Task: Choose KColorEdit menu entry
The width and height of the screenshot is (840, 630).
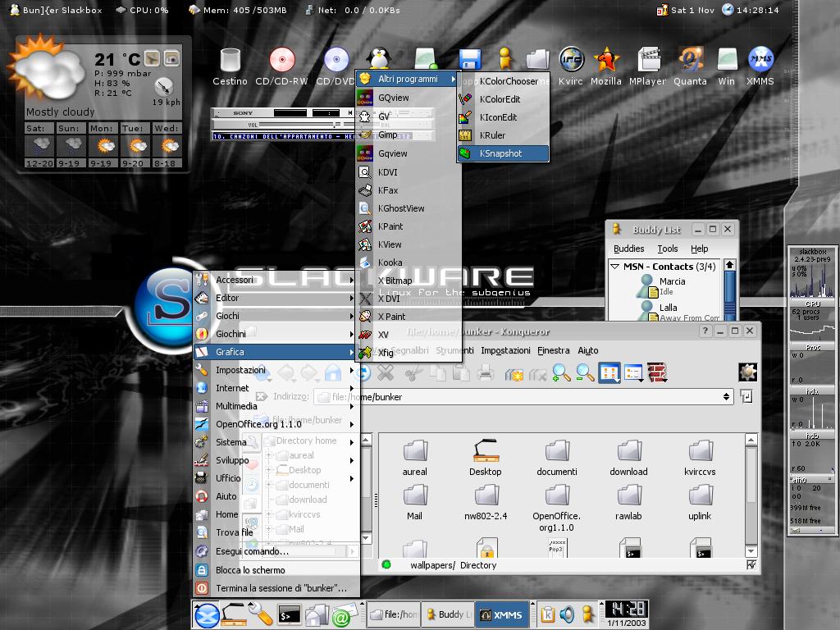Action: pos(504,99)
